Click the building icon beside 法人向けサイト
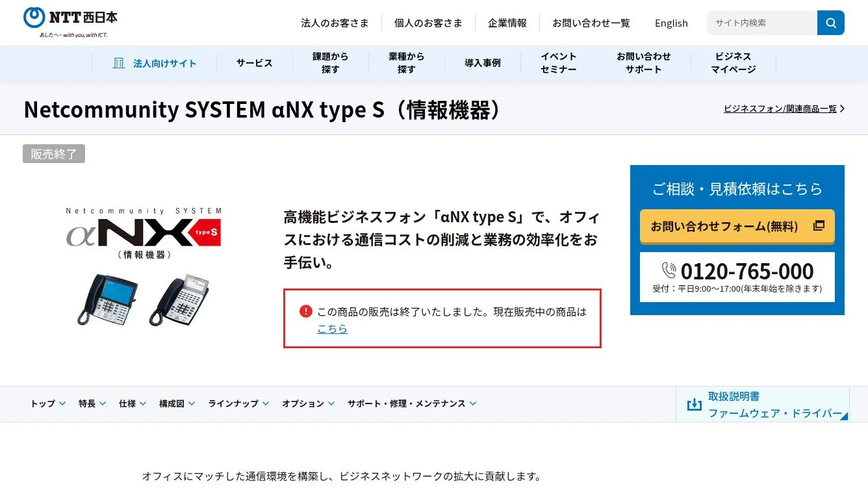Screen dimensions: 868x499 point(118,63)
